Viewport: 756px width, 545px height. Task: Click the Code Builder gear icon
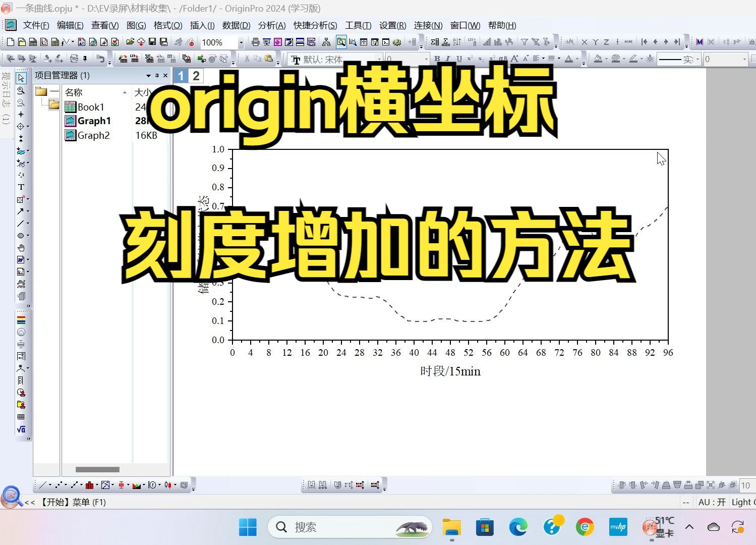[x=397, y=42]
